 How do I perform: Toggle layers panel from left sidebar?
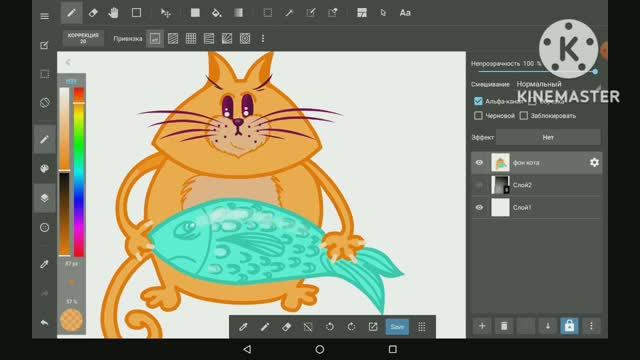[44, 198]
